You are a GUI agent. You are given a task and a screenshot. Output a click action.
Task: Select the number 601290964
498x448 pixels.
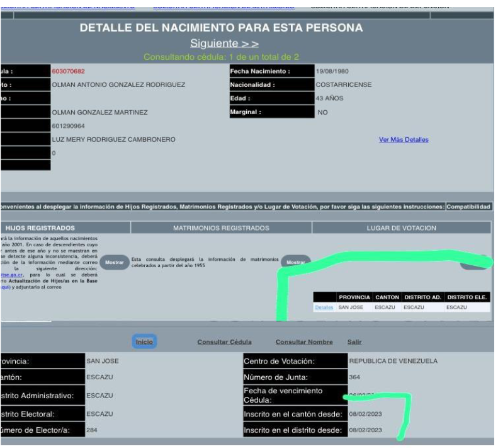[68, 126]
